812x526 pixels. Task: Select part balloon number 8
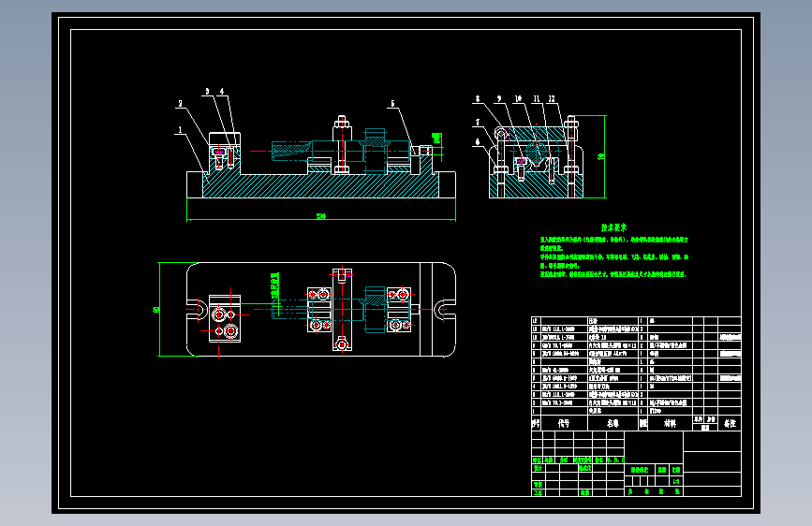[x=478, y=98]
